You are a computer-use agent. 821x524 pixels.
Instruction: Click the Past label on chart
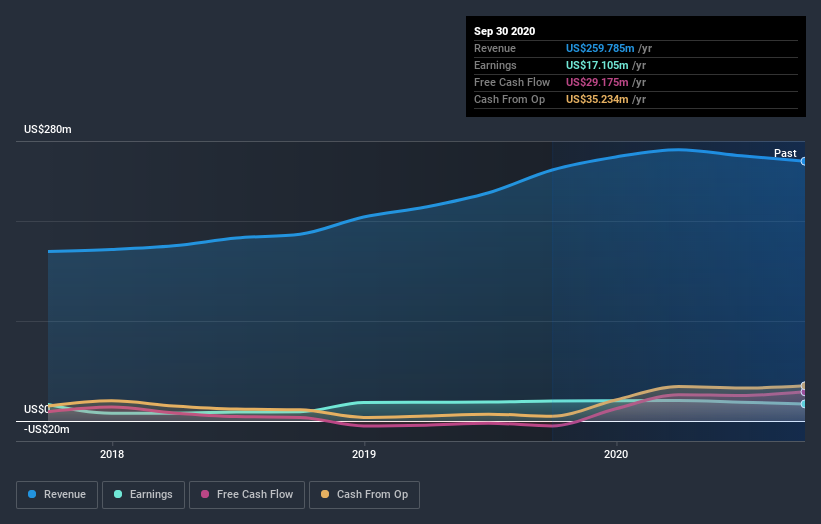tap(785, 153)
